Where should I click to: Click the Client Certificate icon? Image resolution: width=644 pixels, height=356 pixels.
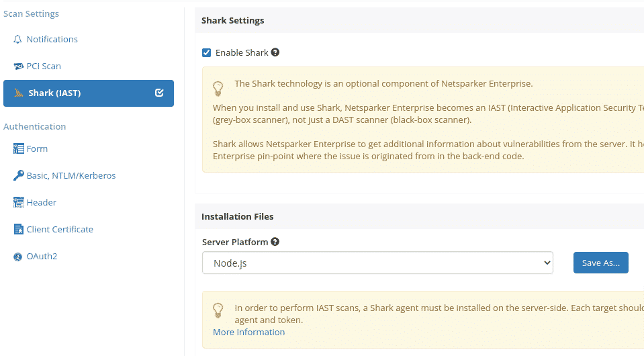(19, 229)
